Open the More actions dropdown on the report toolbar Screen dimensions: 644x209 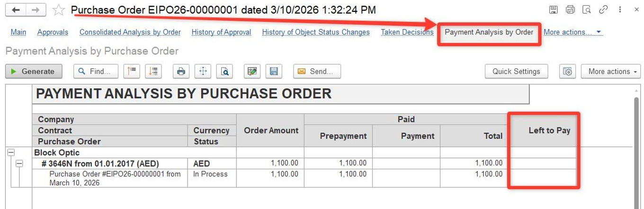coord(610,71)
